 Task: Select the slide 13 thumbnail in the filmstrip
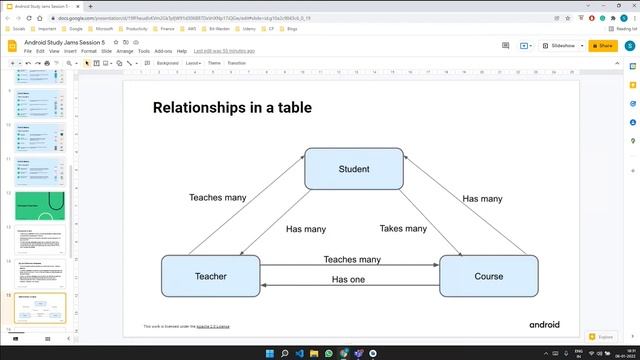40,240
